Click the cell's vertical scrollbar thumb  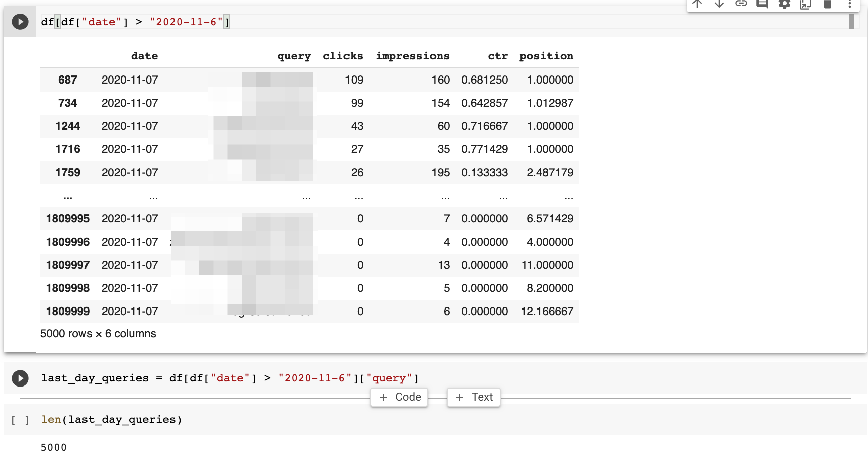tap(852, 22)
